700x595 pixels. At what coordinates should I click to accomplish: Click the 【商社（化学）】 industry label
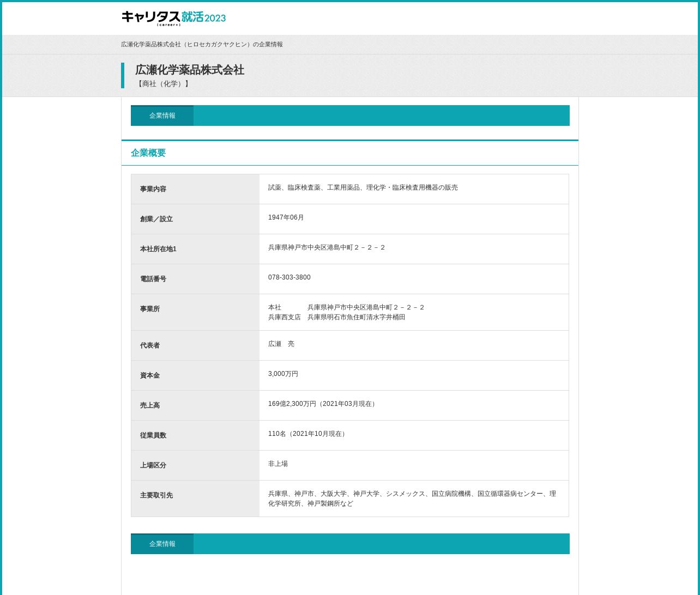pyautogui.click(x=162, y=84)
